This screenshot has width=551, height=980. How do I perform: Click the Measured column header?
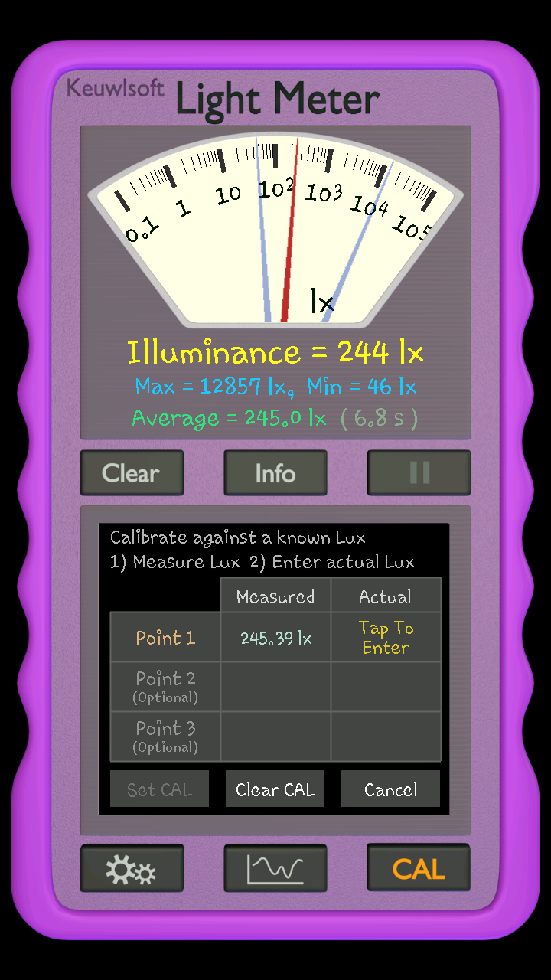pyautogui.click(x=275, y=596)
